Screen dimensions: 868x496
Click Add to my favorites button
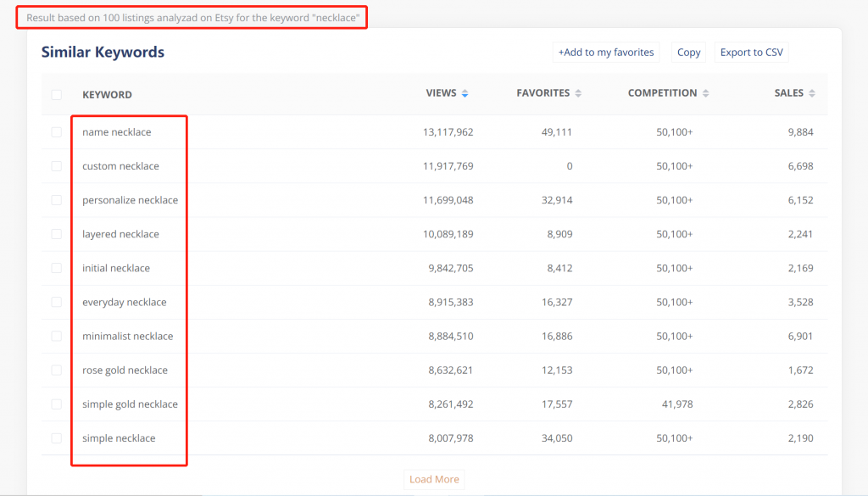click(x=605, y=53)
